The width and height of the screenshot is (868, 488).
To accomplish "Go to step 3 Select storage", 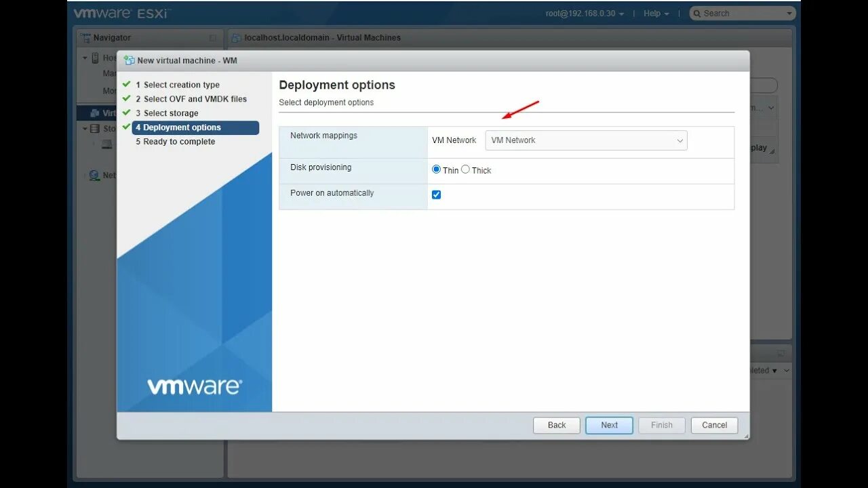I will [167, 113].
